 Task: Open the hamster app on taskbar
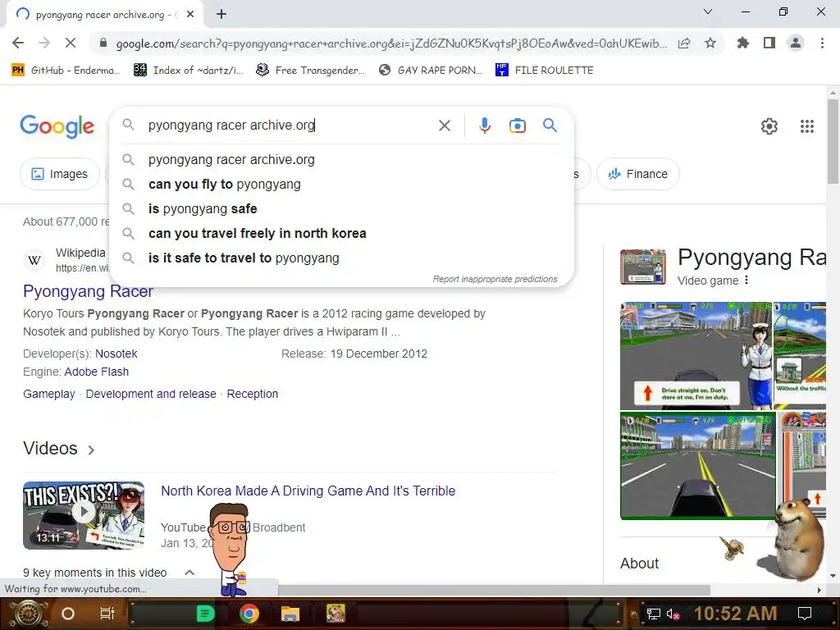pyautogui.click(x=336, y=614)
